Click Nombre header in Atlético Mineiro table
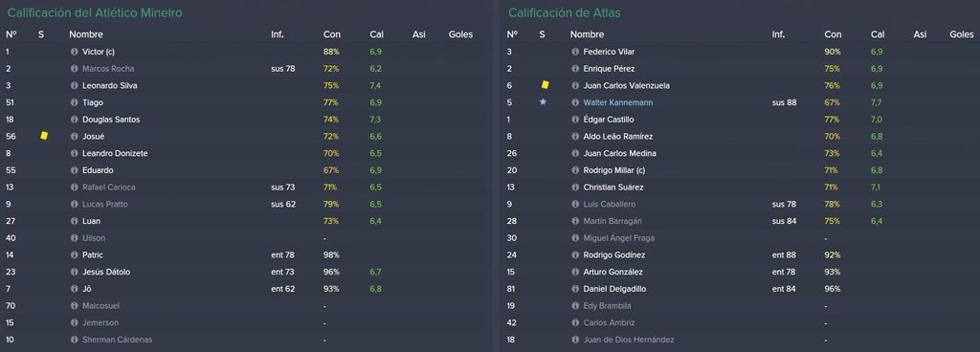Screen dimensions: 980x352 pyautogui.click(x=86, y=35)
